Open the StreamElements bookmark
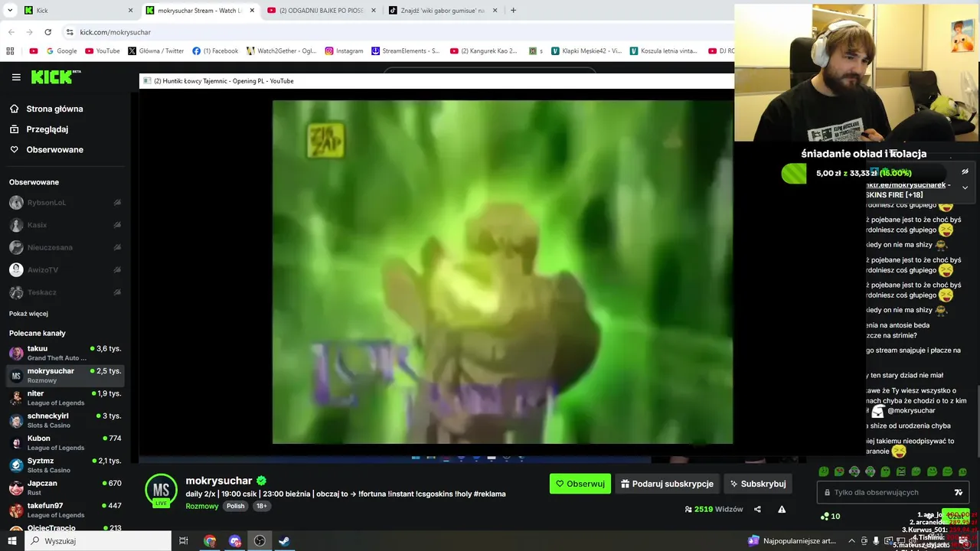This screenshot has height=551, width=980. click(x=406, y=51)
